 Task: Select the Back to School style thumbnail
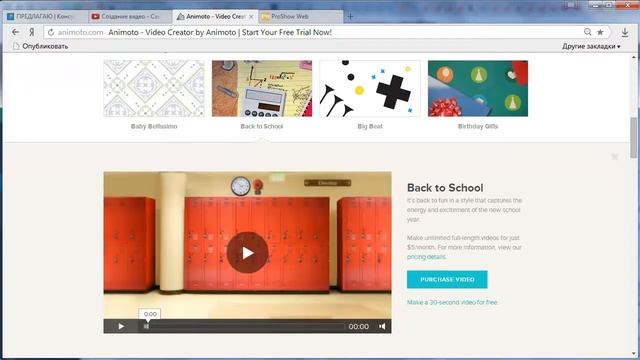click(x=262, y=89)
